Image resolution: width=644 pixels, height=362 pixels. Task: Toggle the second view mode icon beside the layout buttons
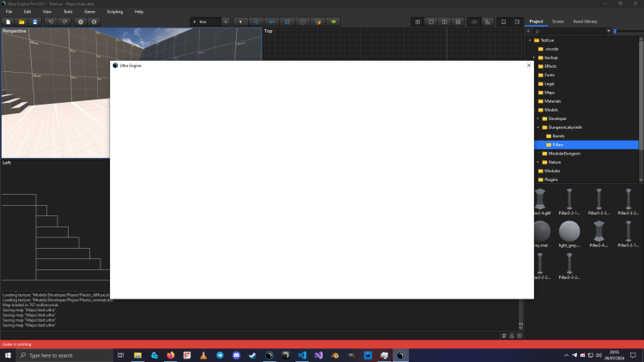pyautogui.click(x=488, y=21)
